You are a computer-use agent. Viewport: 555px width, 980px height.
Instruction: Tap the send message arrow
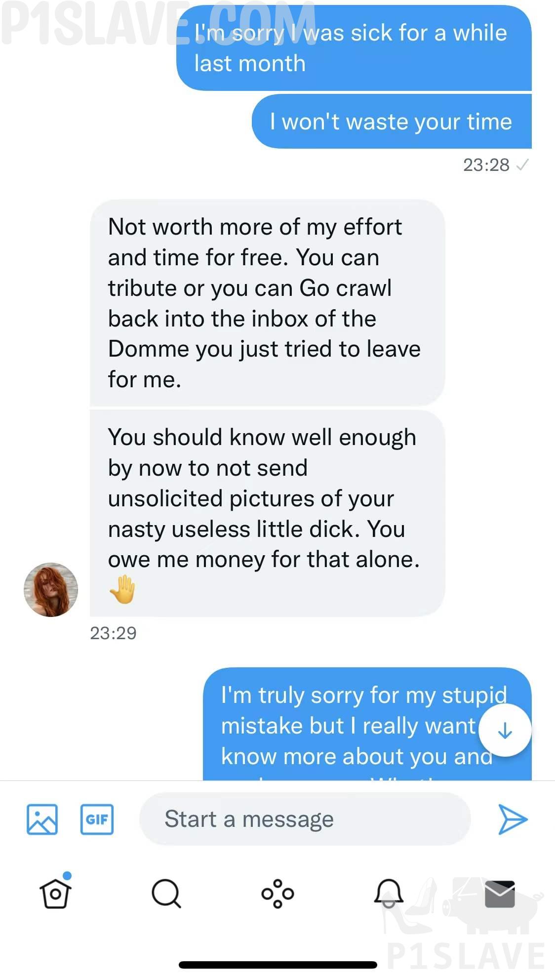(x=513, y=819)
